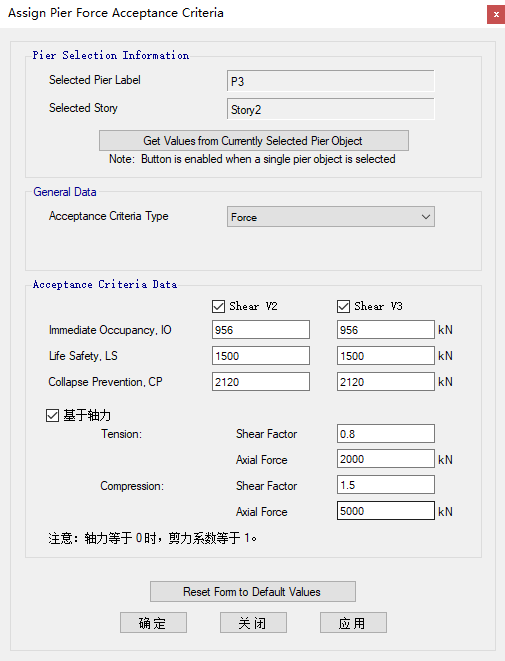Image resolution: width=505 pixels, height=661 pixels.
Task: Click the Selected Pier Label field showing P3
Action: pos(330,81)
